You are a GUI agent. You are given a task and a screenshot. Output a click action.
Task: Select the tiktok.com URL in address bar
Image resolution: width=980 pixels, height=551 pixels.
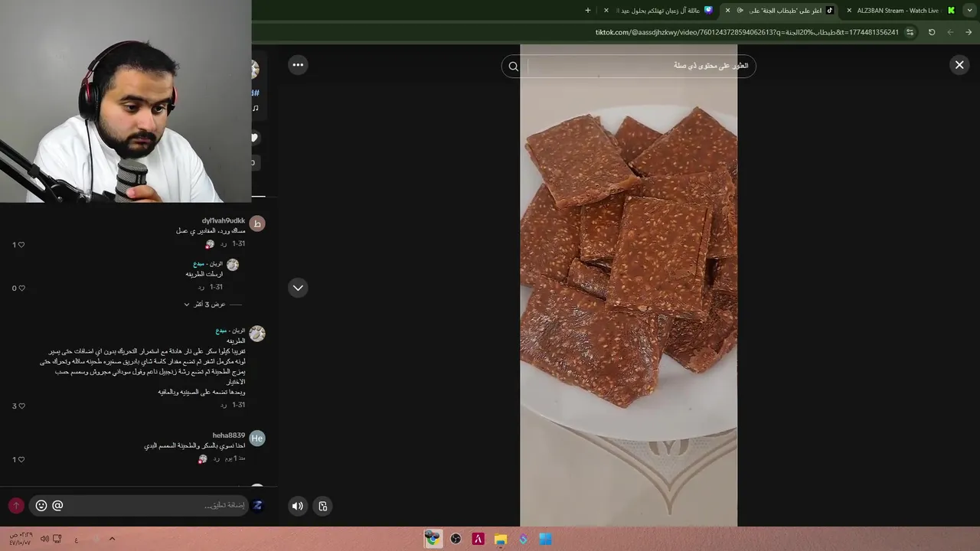pyautogui.click(x=746, y=32)
